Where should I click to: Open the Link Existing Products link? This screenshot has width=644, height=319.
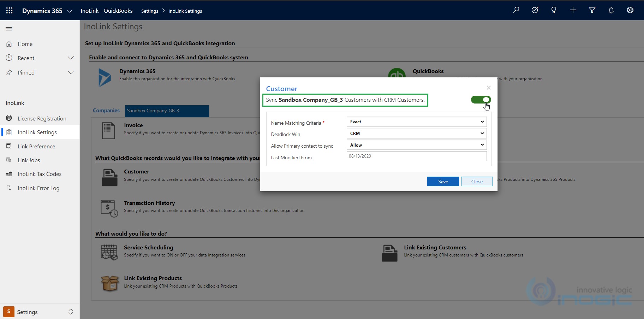click(x=153, y=278)
